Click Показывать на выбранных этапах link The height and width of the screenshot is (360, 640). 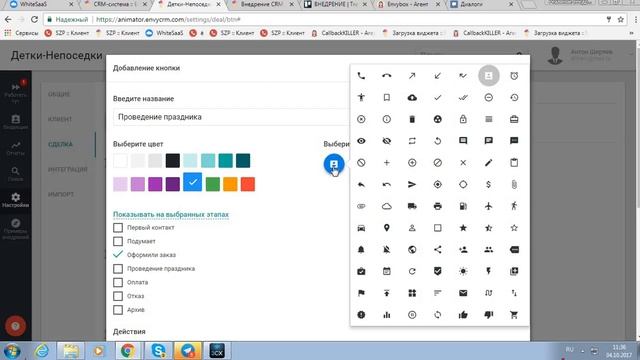click(171, 214)
